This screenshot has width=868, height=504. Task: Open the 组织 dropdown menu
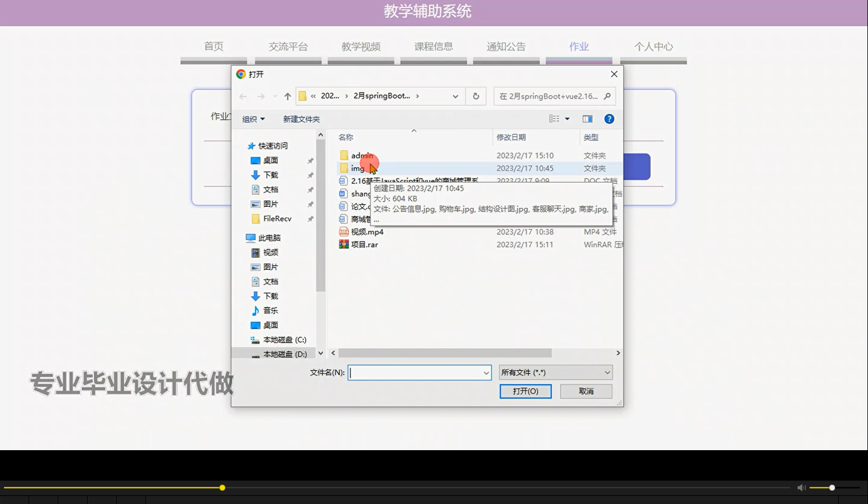252,119
